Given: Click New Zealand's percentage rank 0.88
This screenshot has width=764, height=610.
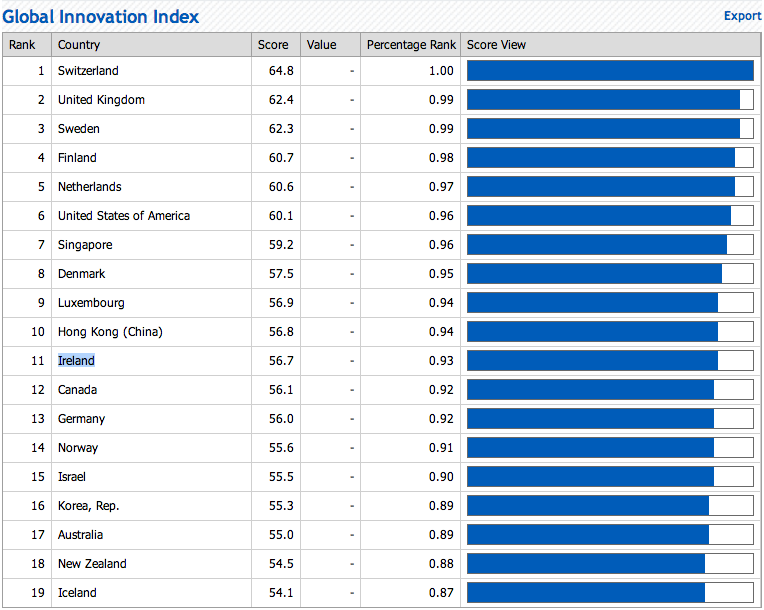Looking at the screenshot, I should tap(441, 564).
